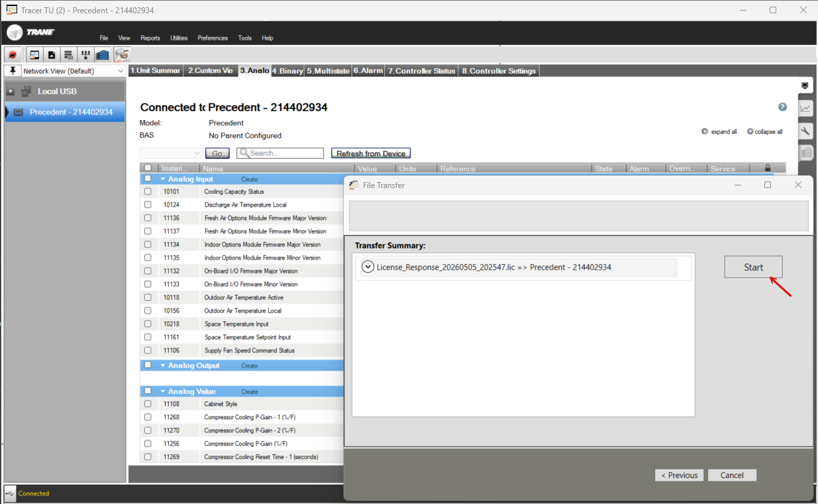The width and height of the screenshot is (818, 504).
Task: Click the Previous button
Action: (680, 475)
